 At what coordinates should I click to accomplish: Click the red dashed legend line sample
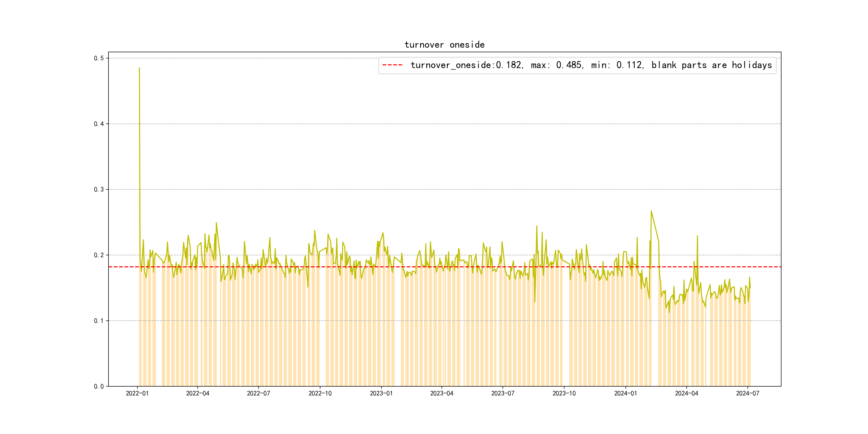tap(392, 65)
